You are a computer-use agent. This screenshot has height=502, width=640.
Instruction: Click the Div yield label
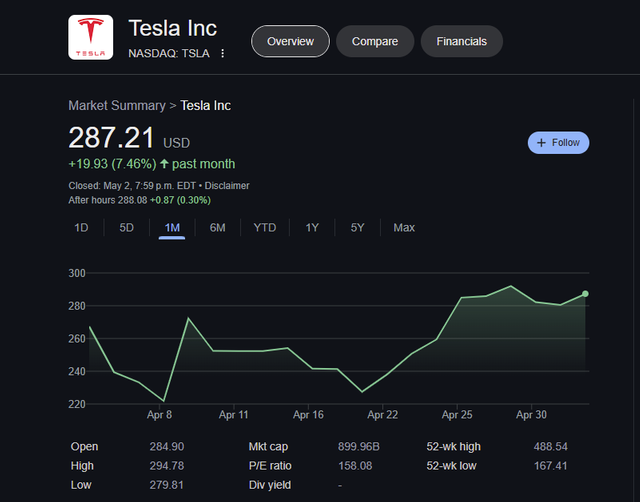pyautogui.click(x=270, y=485)
